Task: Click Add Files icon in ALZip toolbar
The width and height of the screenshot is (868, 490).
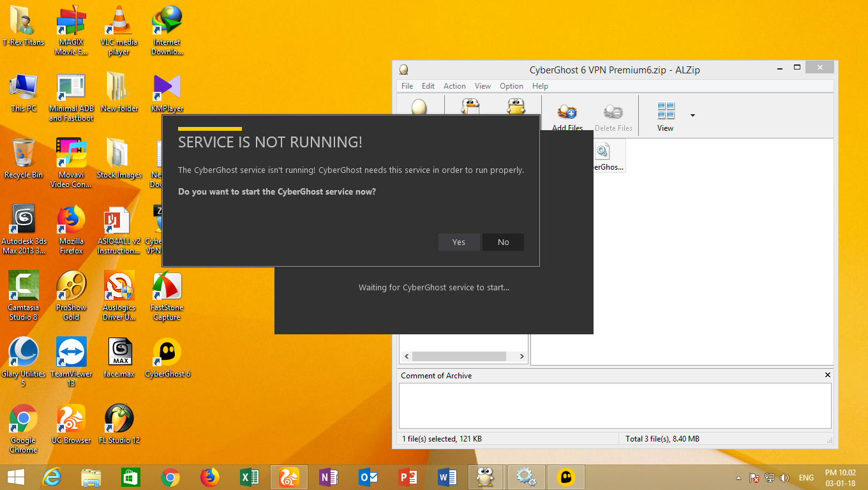Action: 567,116
